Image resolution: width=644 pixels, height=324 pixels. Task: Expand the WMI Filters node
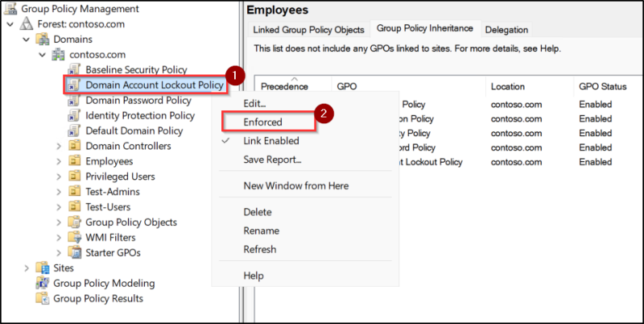(59, 237)
